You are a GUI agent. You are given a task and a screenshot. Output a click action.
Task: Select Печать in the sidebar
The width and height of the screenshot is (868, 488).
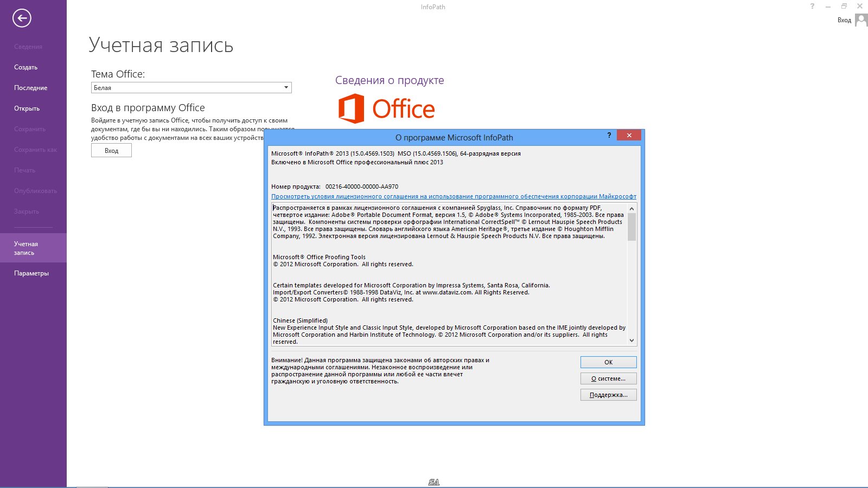click(24, 170)
